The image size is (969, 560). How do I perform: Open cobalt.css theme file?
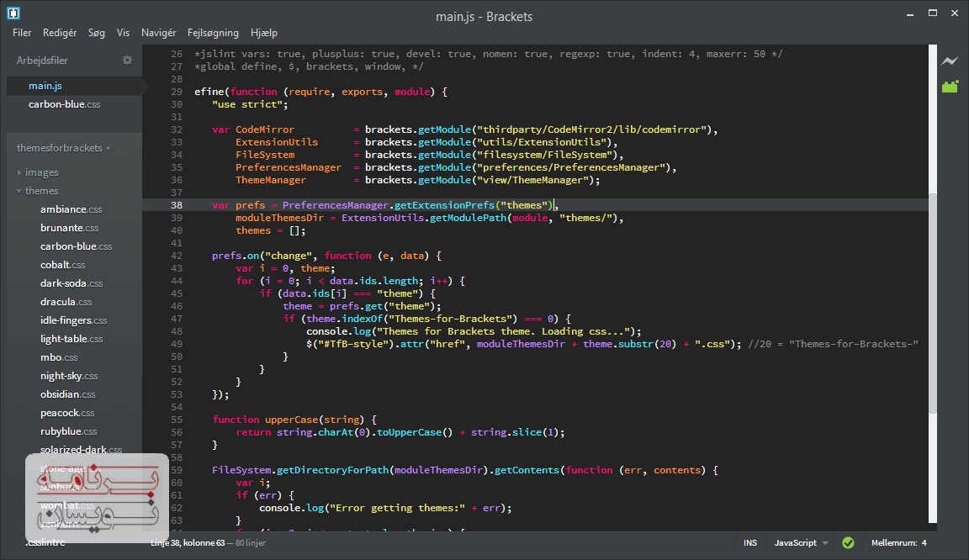pos(62,265)
